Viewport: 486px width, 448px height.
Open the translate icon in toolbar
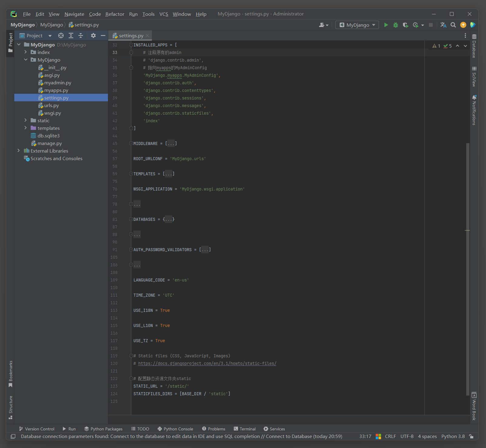[x=443, y=25]
